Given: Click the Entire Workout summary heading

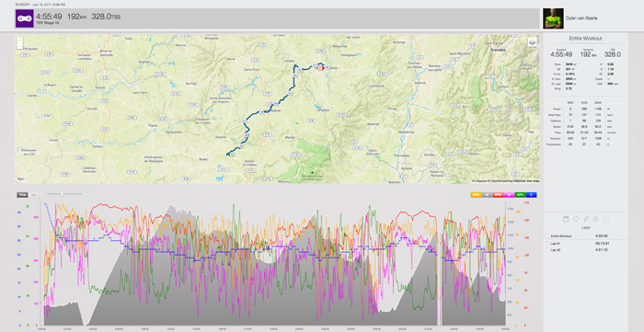Looking at the screenshot, I should (x=585, y=38).
